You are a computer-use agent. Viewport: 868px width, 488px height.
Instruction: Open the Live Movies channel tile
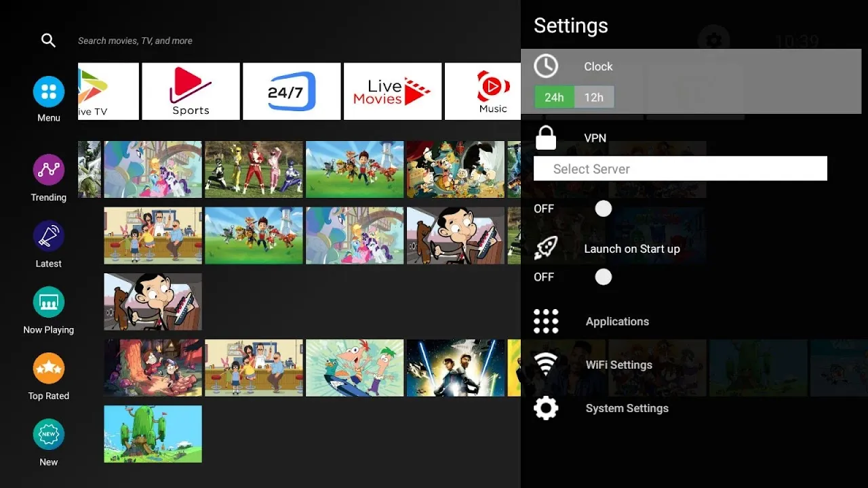[393, 91]
